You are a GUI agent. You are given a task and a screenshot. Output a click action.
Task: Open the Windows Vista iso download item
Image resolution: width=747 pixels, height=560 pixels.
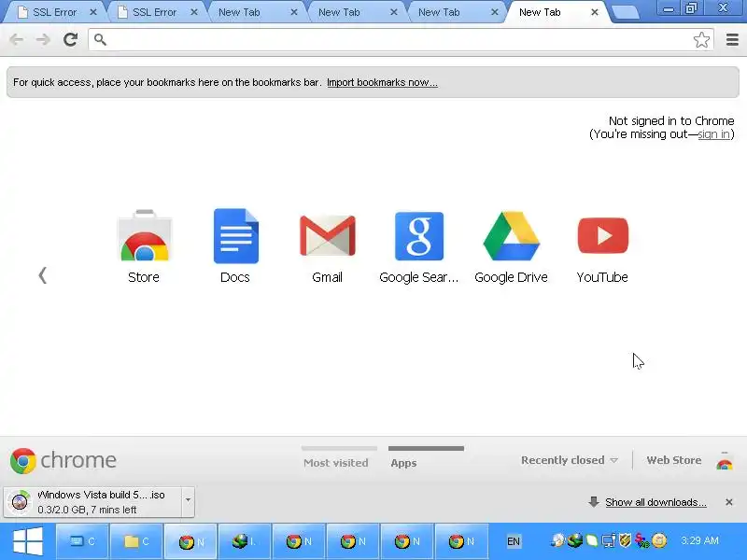(x=92, y=502)
